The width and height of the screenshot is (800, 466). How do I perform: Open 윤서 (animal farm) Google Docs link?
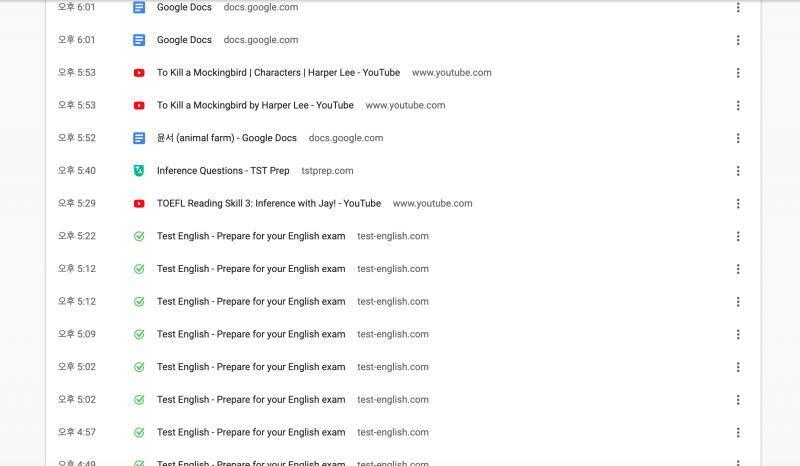(x=227, y=138)
